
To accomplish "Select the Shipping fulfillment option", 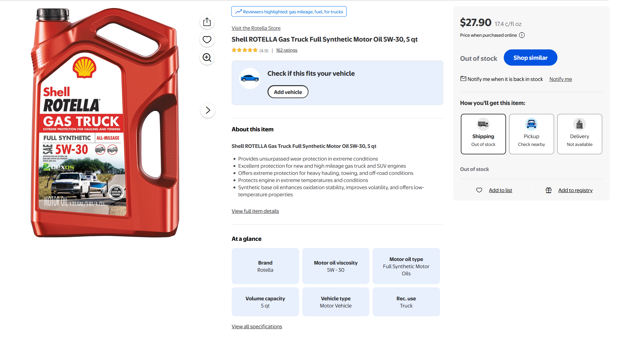I will point(483,134).
